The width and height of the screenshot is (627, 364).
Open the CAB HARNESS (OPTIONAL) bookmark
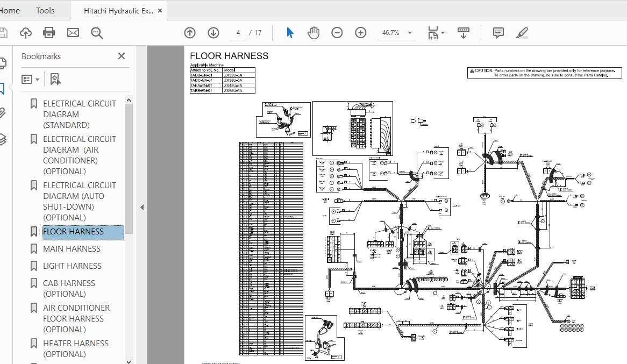(69, 288)
